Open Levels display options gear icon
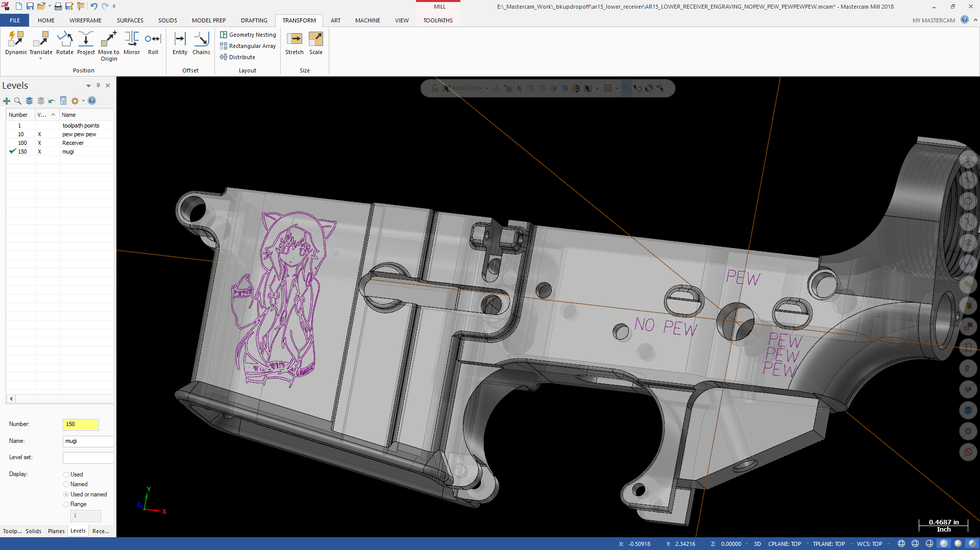This screenshot has width=980, height=550. [x=75, y=101]
